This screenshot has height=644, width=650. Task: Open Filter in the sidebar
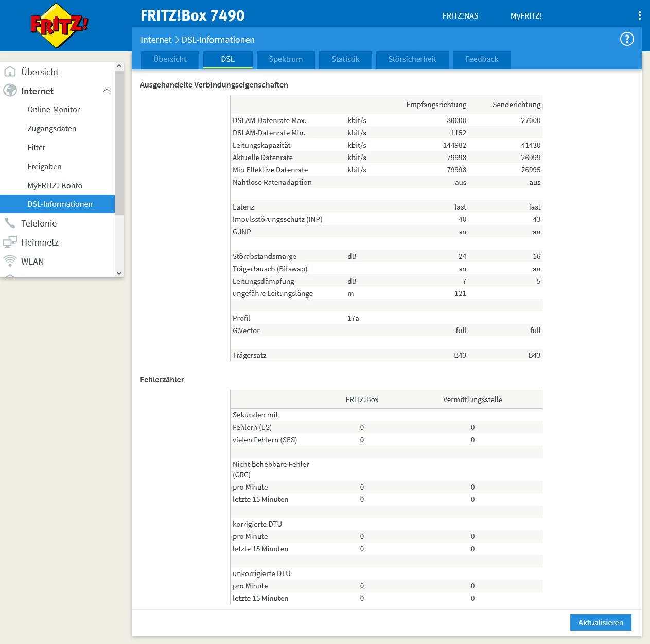[x=37, y=148]
